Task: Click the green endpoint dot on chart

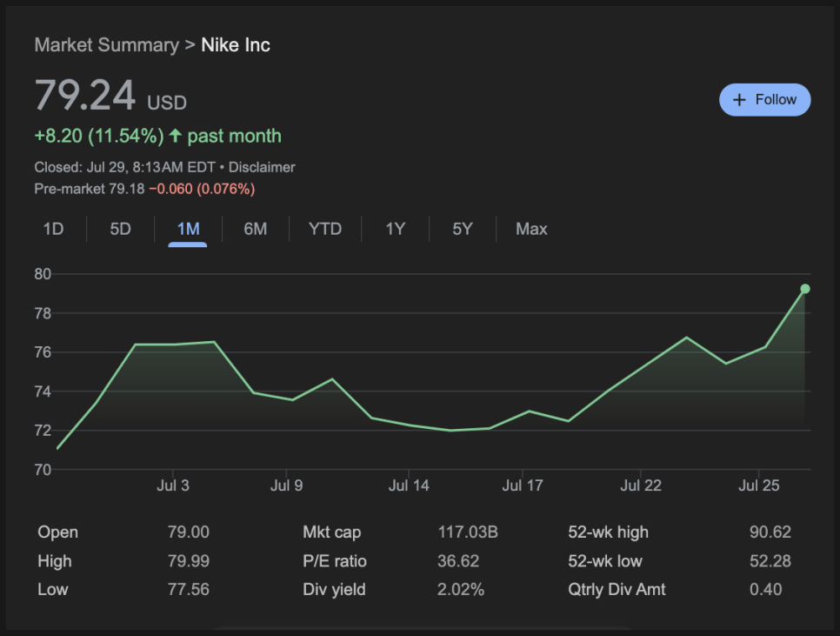Action: [804, 289]
